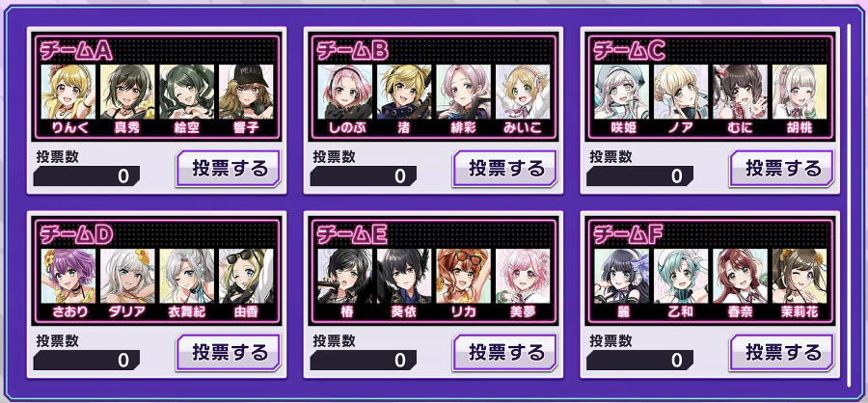The image size is (868, 403).
Task: Vote for Team F with 投票する button
Action: tap(781, 353)
